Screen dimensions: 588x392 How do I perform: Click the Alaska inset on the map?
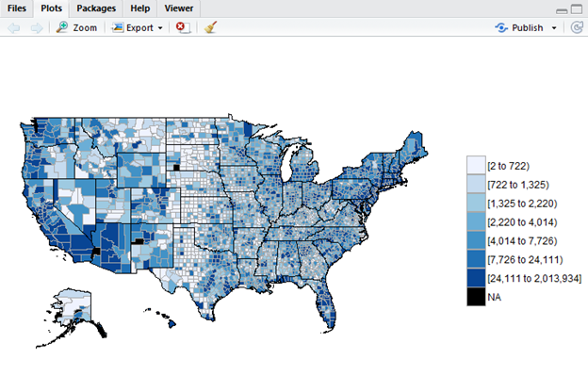pyautogui.click(x=73, y=309)
